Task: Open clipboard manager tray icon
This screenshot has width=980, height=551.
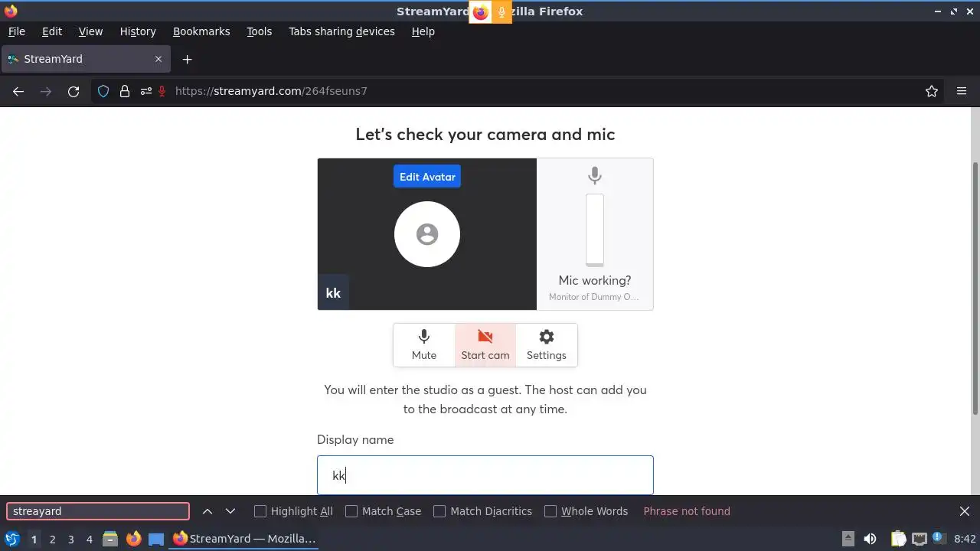Action: click(898, 539)
